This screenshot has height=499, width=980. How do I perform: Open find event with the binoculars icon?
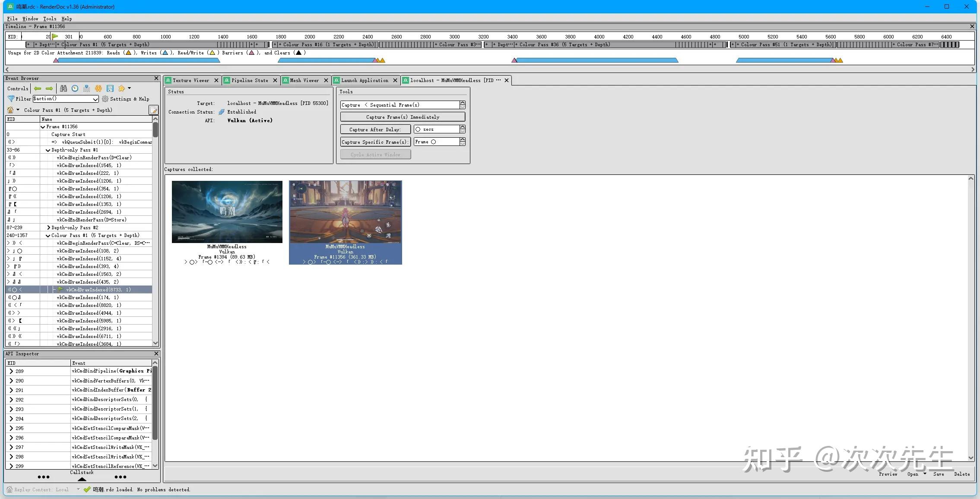click(x=63, y=88)
